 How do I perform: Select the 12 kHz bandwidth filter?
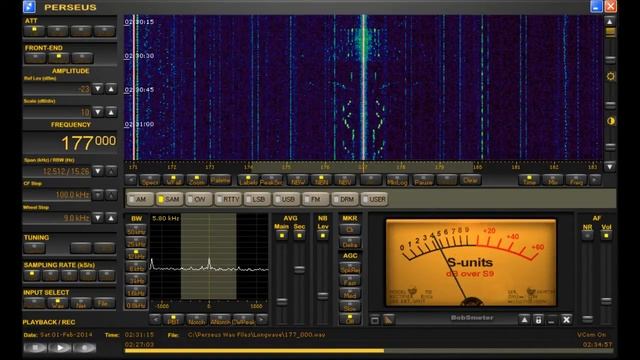[136, 255]
